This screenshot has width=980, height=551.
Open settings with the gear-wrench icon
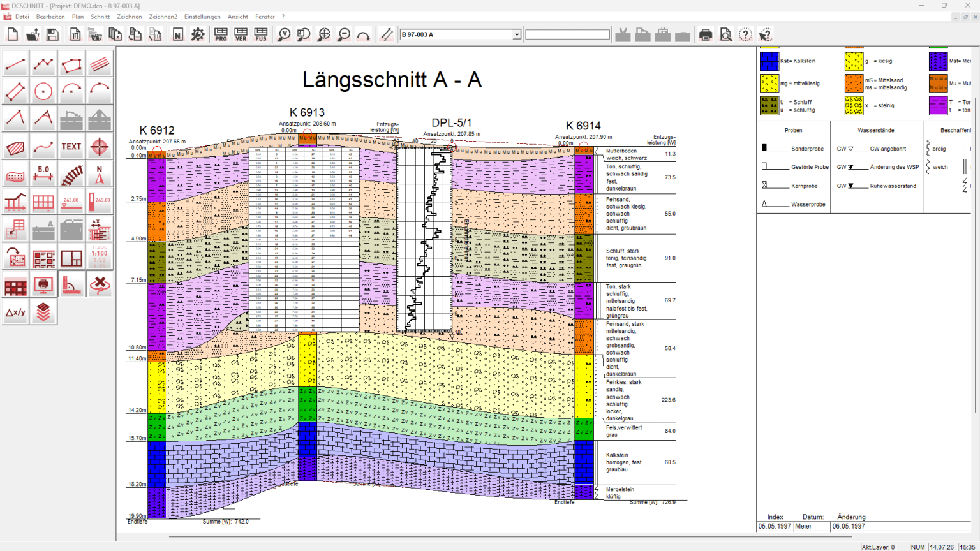(198, 34)
